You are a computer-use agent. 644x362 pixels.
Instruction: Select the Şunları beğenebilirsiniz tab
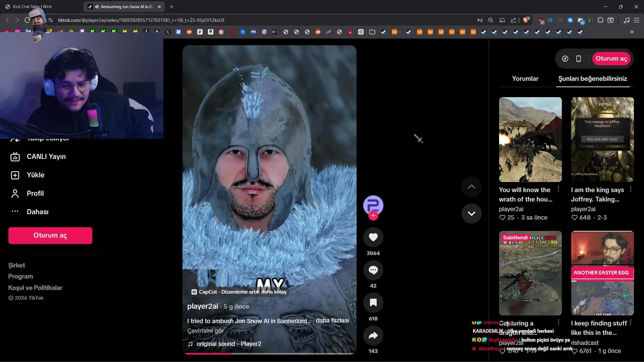593,78
